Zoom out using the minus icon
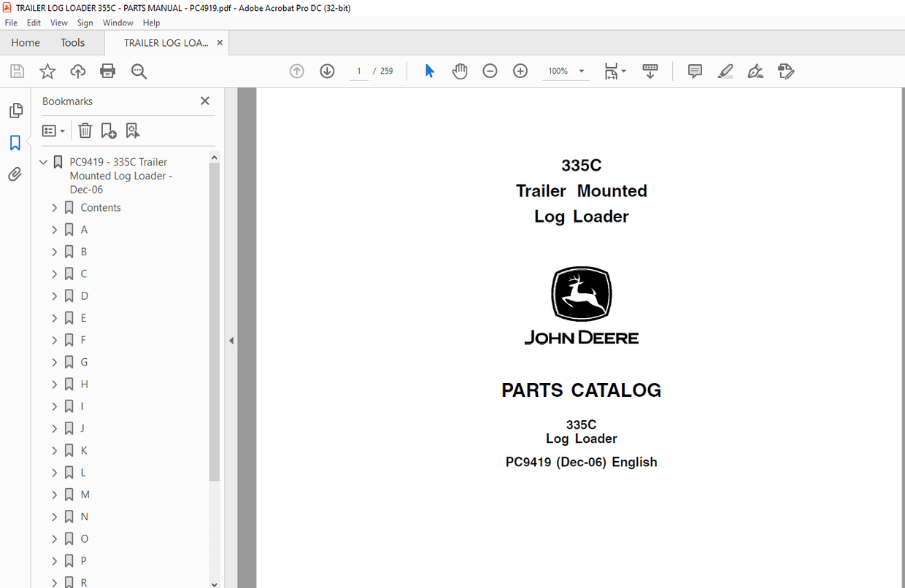Image resolution: width=905 pixels, height=588 pixels. [490, 71]
